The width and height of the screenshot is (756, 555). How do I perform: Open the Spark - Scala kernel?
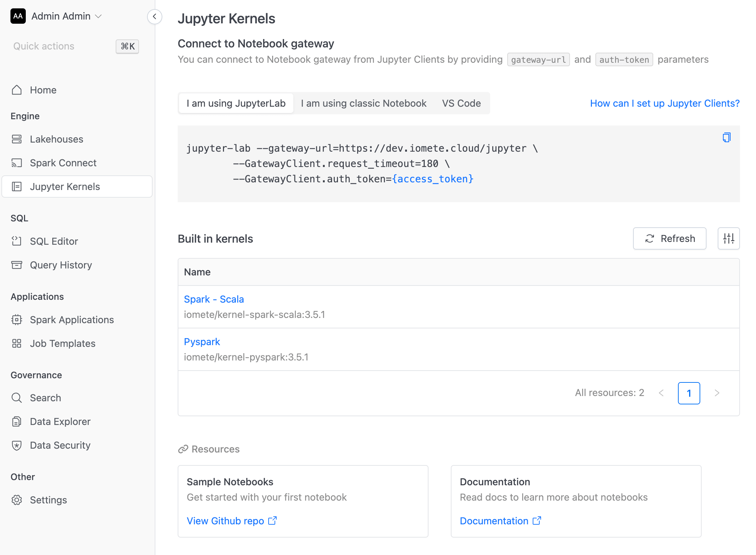[214, 299]
